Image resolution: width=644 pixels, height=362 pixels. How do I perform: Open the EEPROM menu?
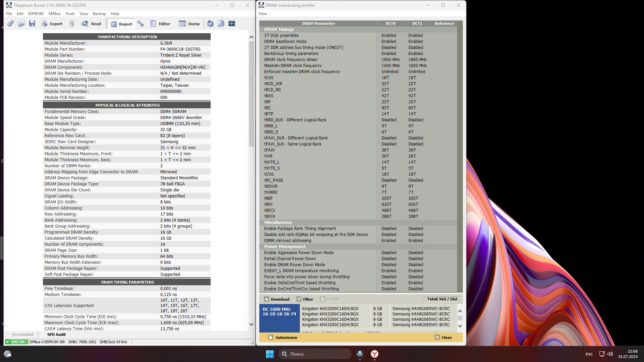[36, 14]
